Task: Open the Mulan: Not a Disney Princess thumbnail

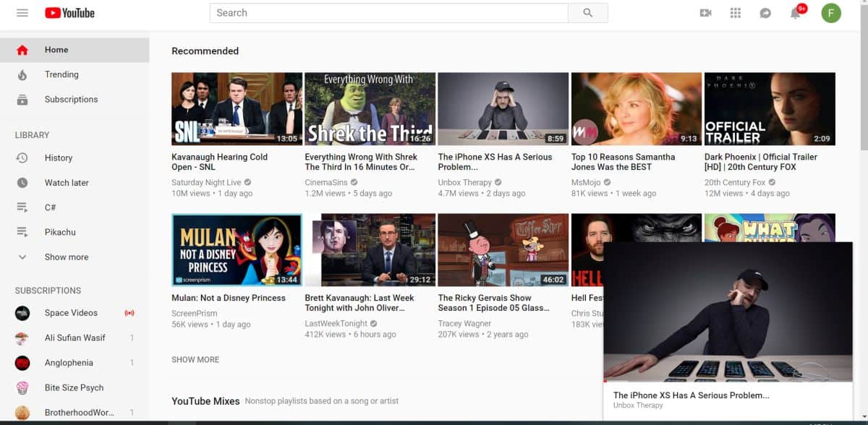Action: coord(237,249)
